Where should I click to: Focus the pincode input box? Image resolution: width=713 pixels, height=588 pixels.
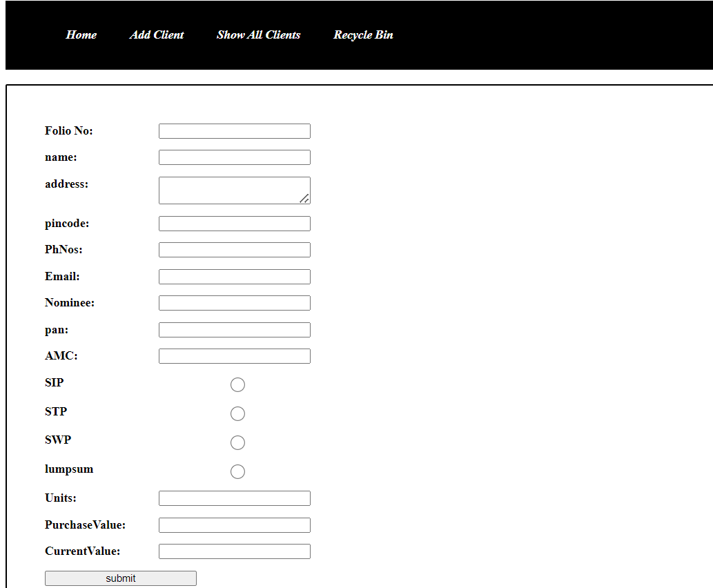pos(235,224)
